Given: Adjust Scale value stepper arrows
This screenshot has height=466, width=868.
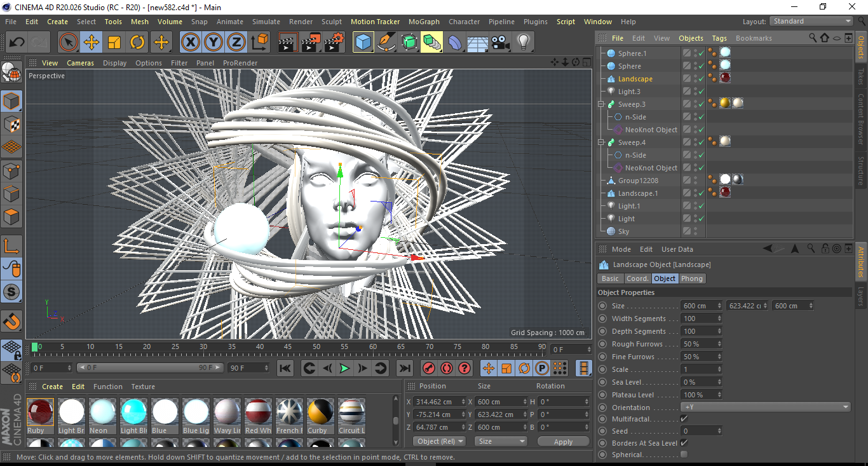Looking at the screenshot, I should [719, 369].
